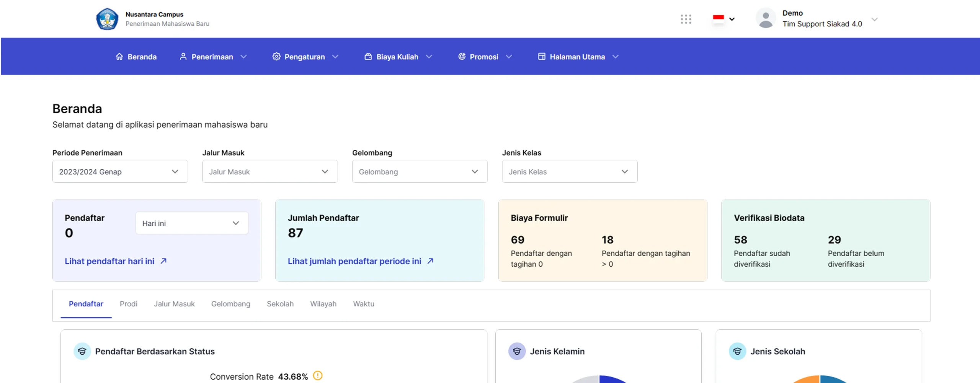The width and height of the screenshot is (980, 383).
Task: Click the Demo user avatar
Action: point(765,19)
